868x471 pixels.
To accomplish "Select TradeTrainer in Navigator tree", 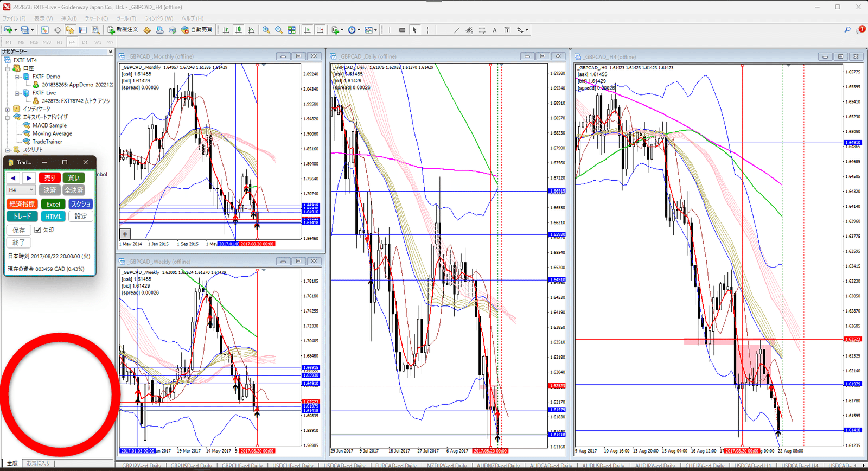I will point(47,142).
